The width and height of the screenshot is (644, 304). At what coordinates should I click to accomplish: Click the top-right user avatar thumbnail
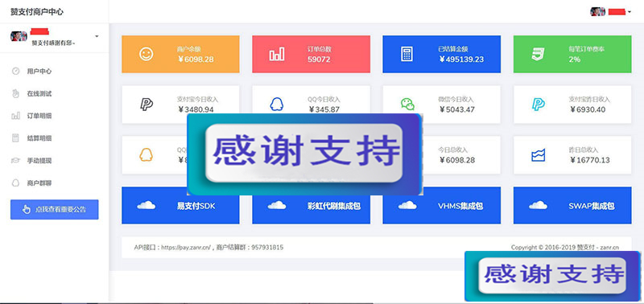pyautogui.click(x=597, y=11)
